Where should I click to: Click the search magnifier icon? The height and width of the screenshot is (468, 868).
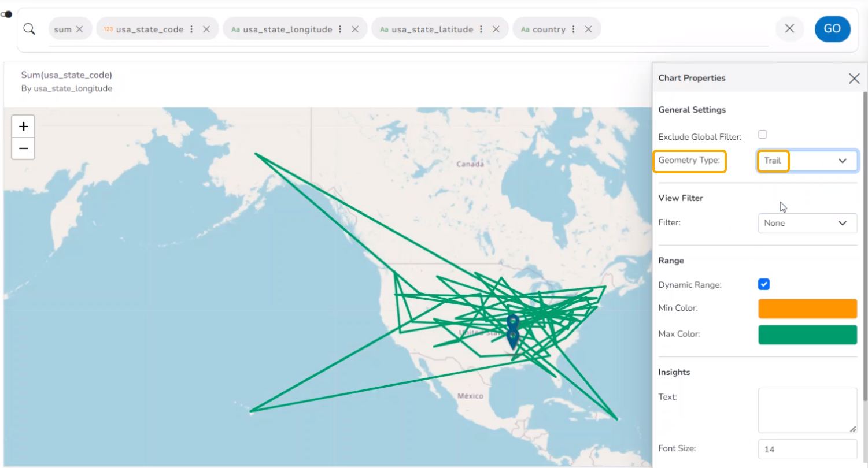[29, 29]
